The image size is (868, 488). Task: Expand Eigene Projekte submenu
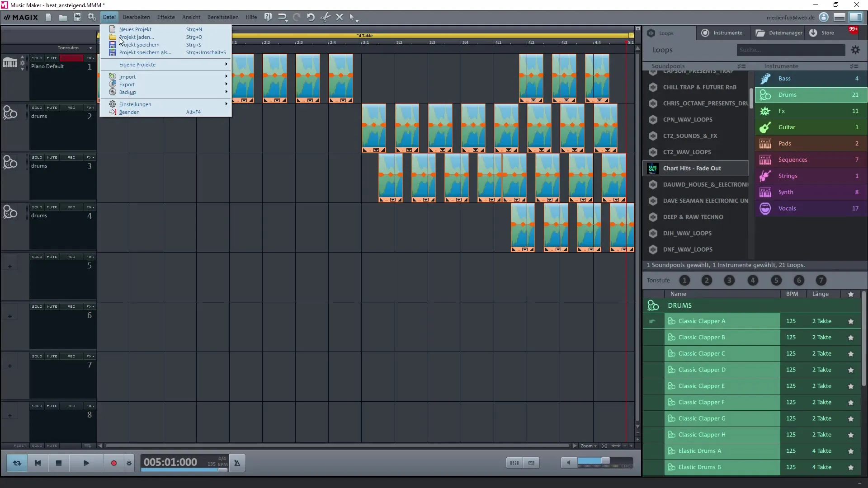pos(165,65)
